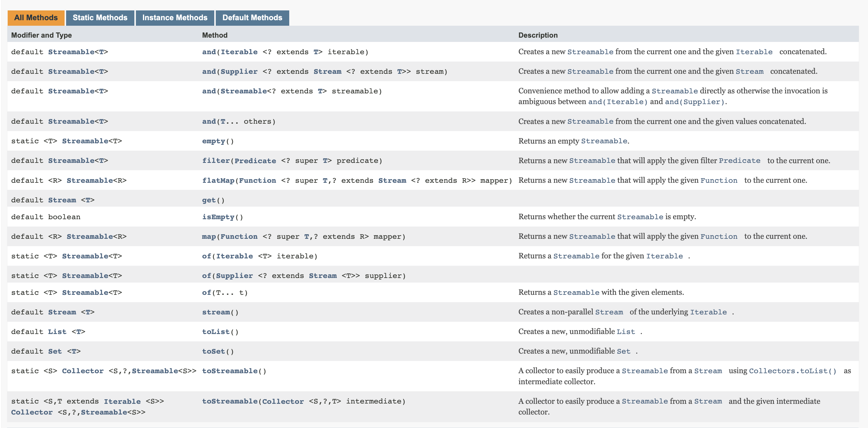
Task: Open the Default Methods tab
Action: [x=252, y=18]
